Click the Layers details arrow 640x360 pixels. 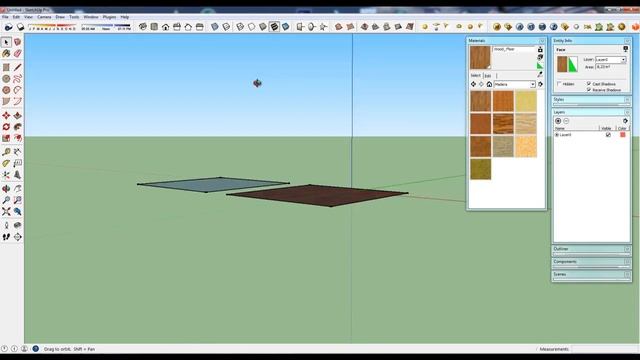pyautogui.click(x=625, y=121)
